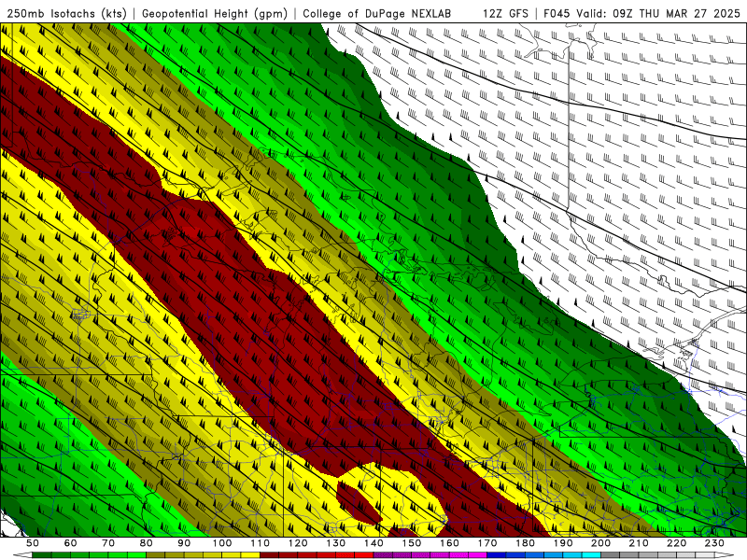Click the 110 label on the color scale

coord(260,543)
